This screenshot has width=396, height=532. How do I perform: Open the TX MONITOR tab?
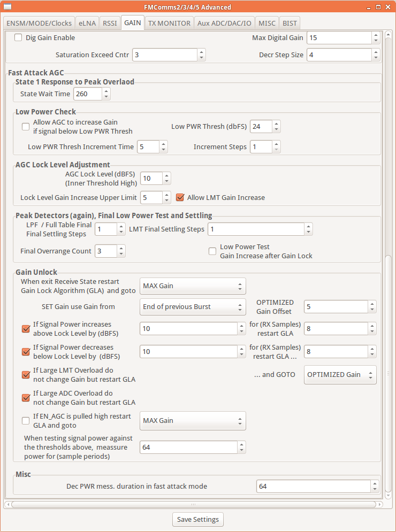pyautogui.click(x=169, y=23)
